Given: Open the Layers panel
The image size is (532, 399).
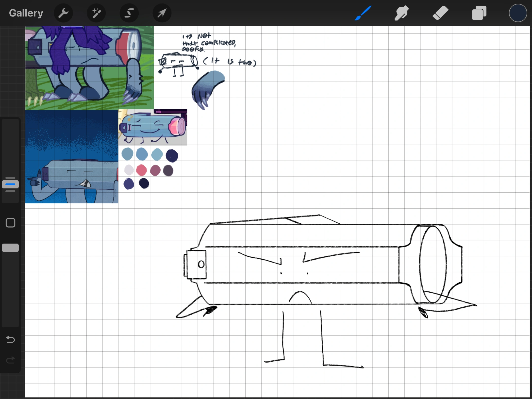Looking at the screenshot, I should coord(479,13).
